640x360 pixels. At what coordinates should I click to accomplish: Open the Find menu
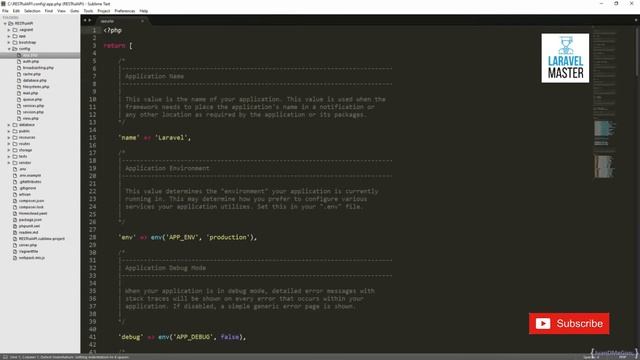49,11
